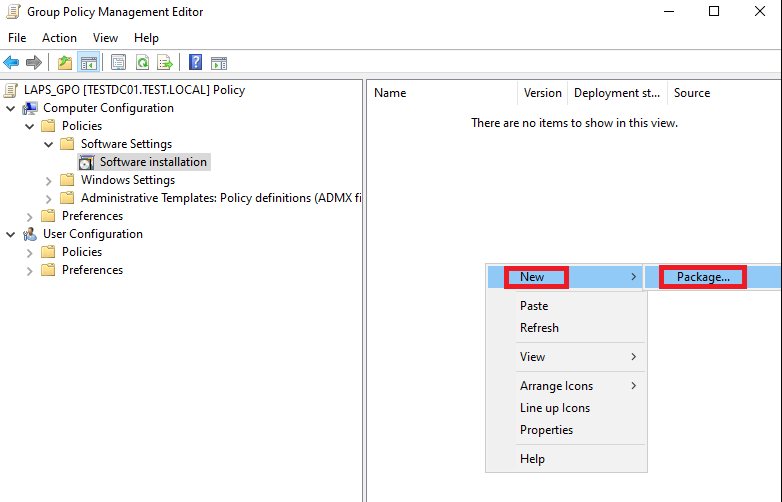The width and height of the screenshot is (782, 502).
Task: Select Package... from the New submenu
Action: point(703,277)
